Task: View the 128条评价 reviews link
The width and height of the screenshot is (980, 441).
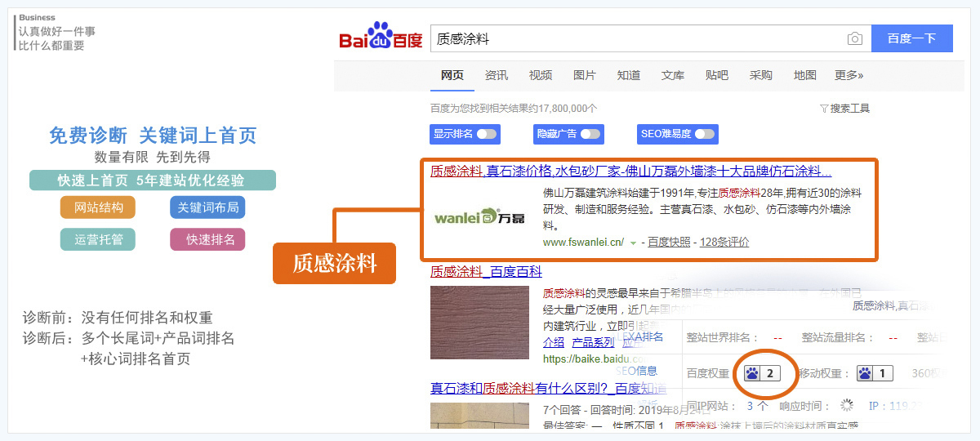Action: (724, 243)
